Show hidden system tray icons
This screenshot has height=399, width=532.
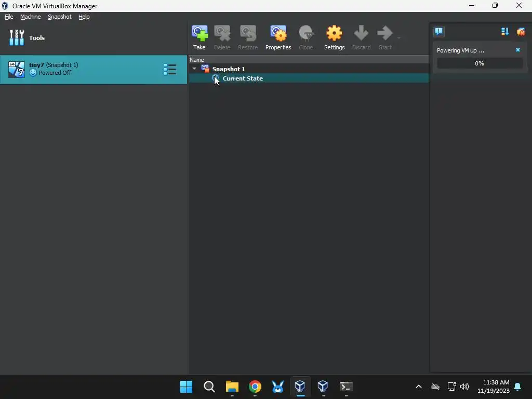419,387
